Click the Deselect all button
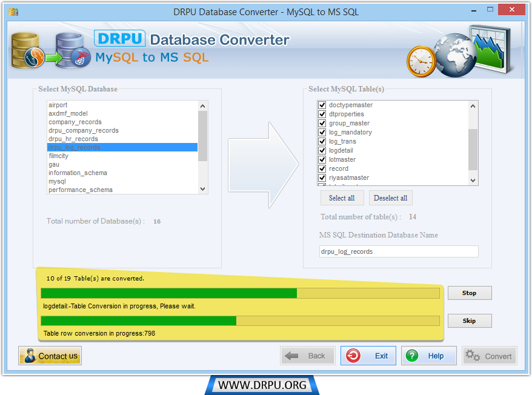The image size is (532, 395). point(391,198)
